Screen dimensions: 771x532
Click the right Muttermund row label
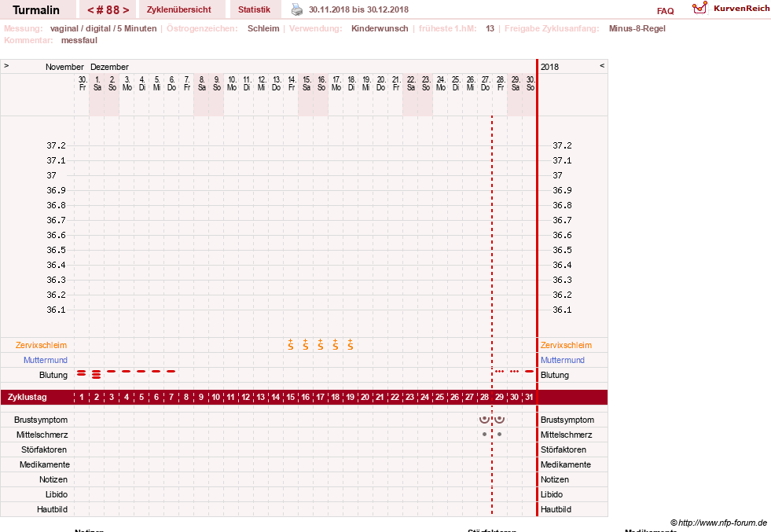pyautogui.click(x=563, y=360)
